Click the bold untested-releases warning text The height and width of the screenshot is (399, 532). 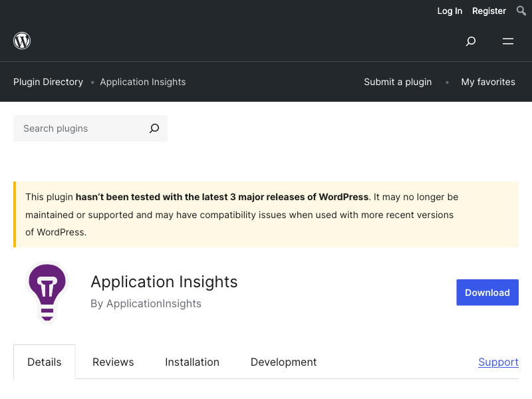point(222,197)
